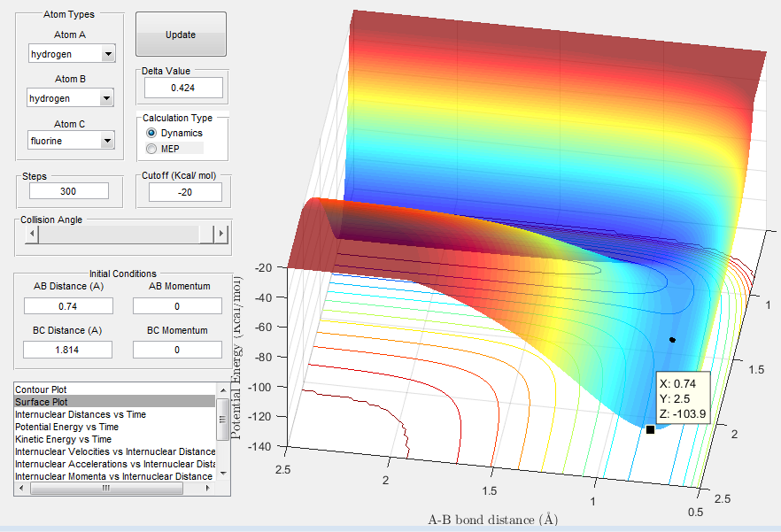Click the AB Momentum input field
Viewport: 781px width, 532px height.
(x=177, y=305)
